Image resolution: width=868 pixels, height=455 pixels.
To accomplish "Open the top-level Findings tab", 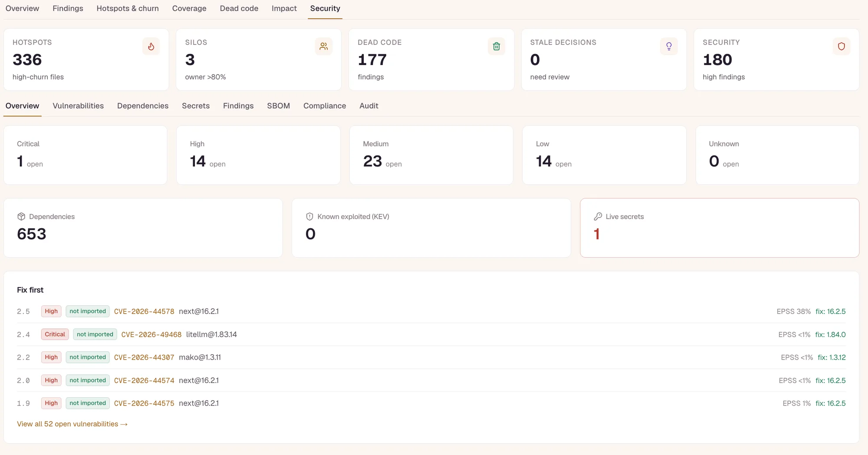I will point(68,8).
